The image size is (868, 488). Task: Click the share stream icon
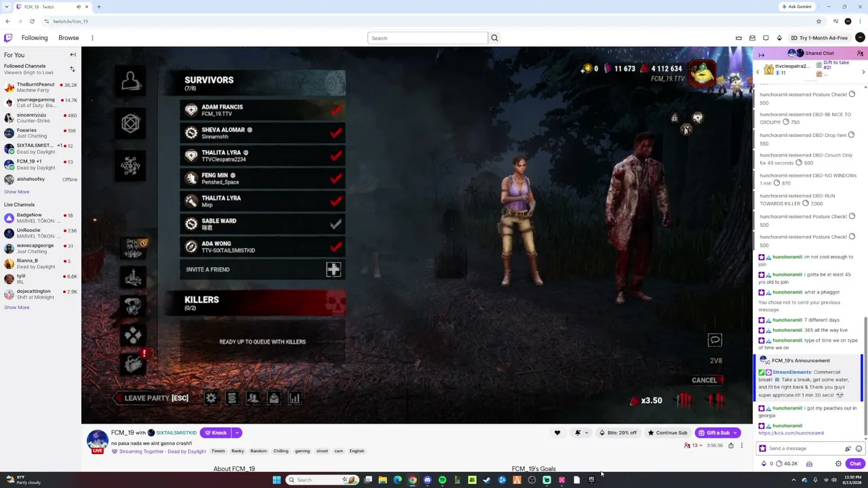(x=730, y=445)
